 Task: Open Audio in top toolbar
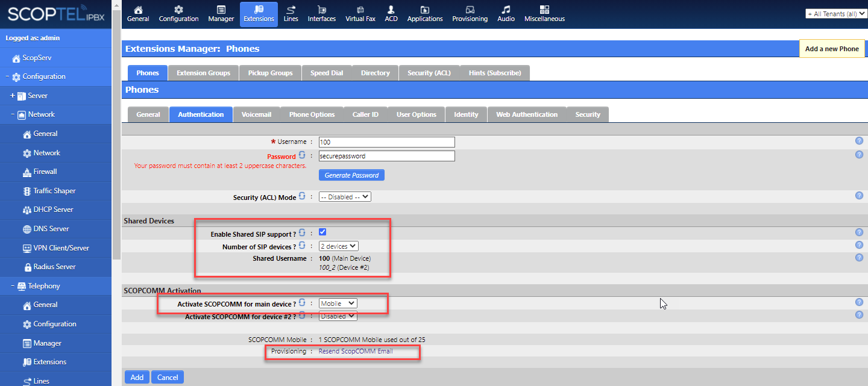click(506, 14)
